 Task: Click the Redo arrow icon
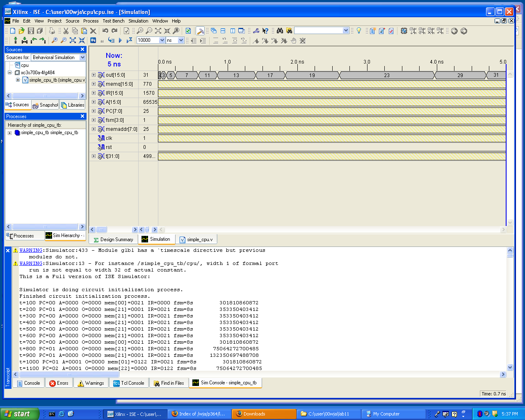point(114,31)
